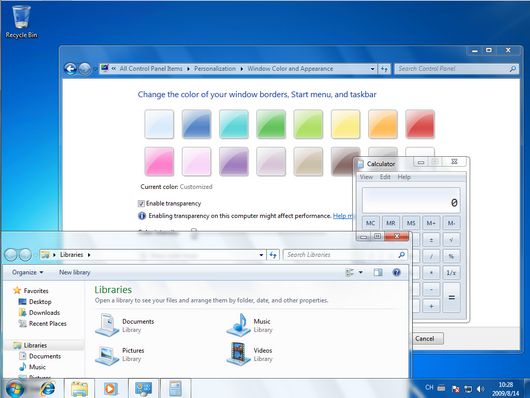Click Calculator M+ button
Viewport: 530px width, 398px height.
pos(431,223)
